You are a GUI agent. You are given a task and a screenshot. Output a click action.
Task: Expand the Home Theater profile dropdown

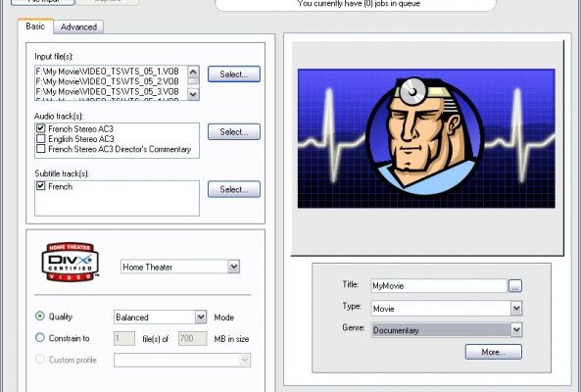pyautogui.click(x=233, y=267)
